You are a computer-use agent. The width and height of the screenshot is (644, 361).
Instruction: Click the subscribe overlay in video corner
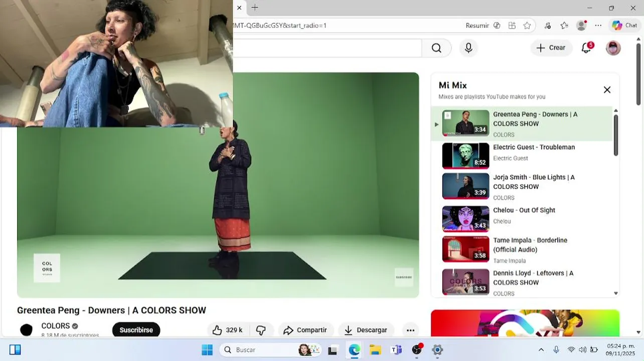click(x=404, y=277)
